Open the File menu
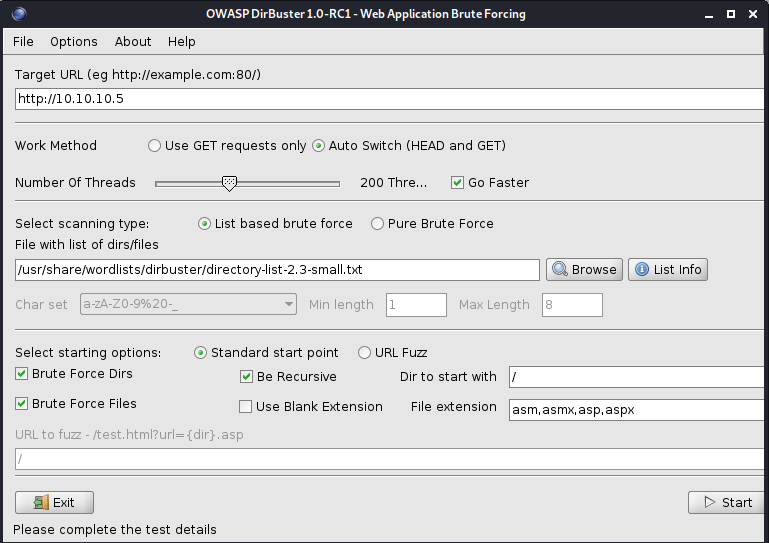Screen dimensions: 769x543 coord(23,41)
